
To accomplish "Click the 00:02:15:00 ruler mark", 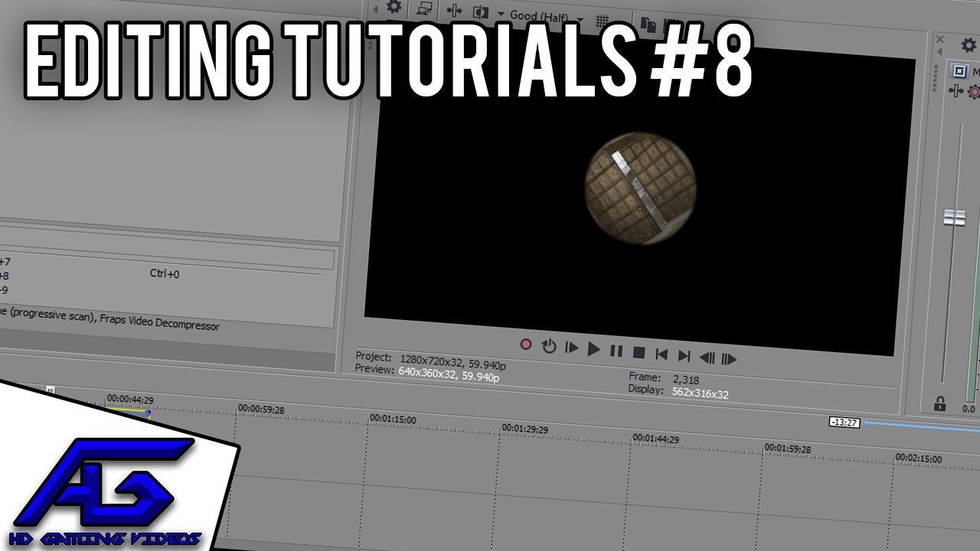I will pyautogui.click(x=920, y=458).
